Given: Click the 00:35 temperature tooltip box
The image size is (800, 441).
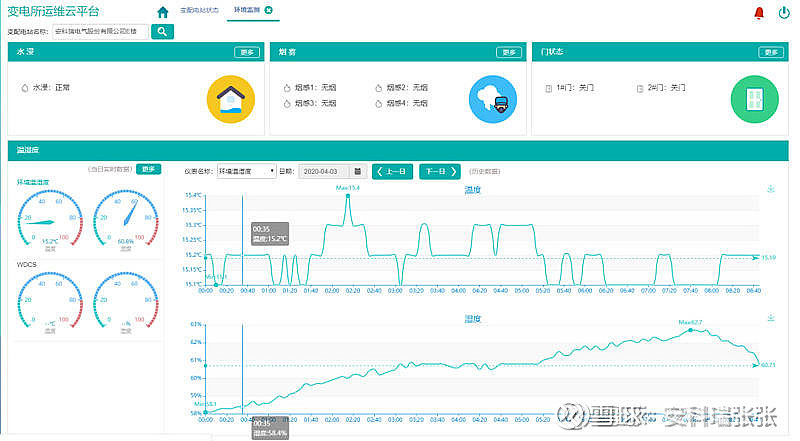Looking at the screenshot, I should pyautogui.click(x=270, y=234).
